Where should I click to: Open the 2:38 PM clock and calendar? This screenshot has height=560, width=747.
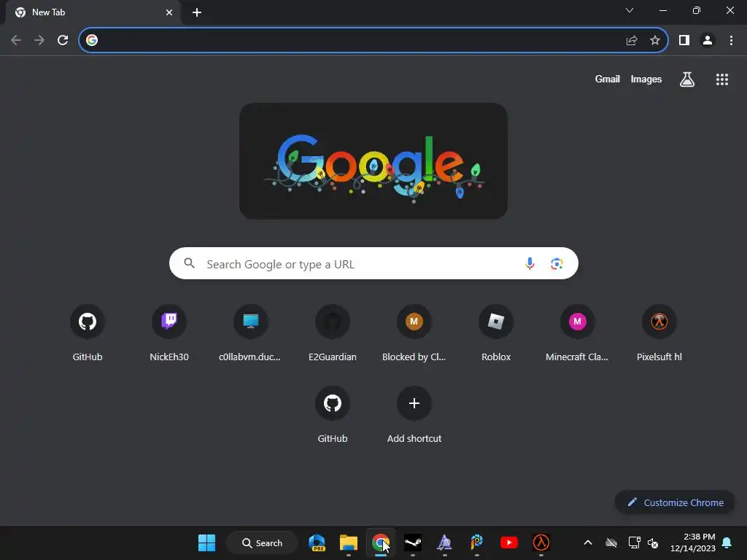[693, 542]
